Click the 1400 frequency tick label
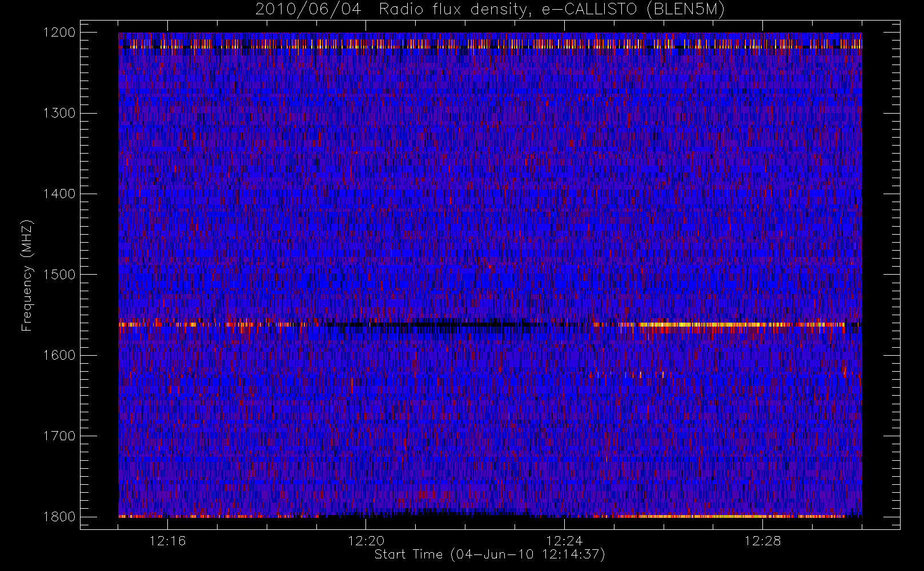This screenshot has height=571, width=924. 59,194
